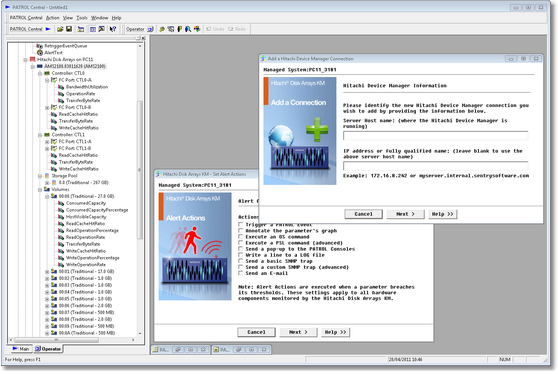Click the FC Port CTL0-A checkmark icon
This screenshot has height=374, width=558.
point(54,80)
